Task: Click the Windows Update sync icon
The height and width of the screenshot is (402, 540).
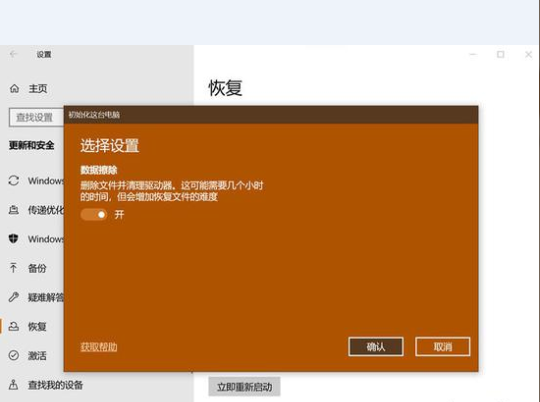Action: [x=14, y=181]
